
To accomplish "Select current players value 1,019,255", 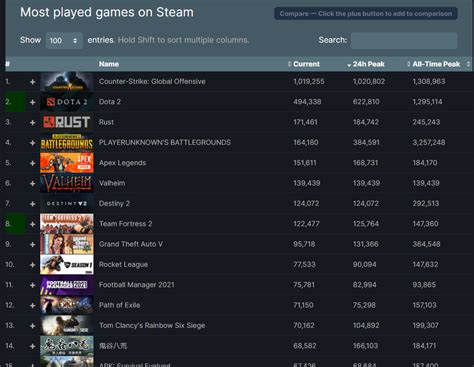I will point(309,82).
